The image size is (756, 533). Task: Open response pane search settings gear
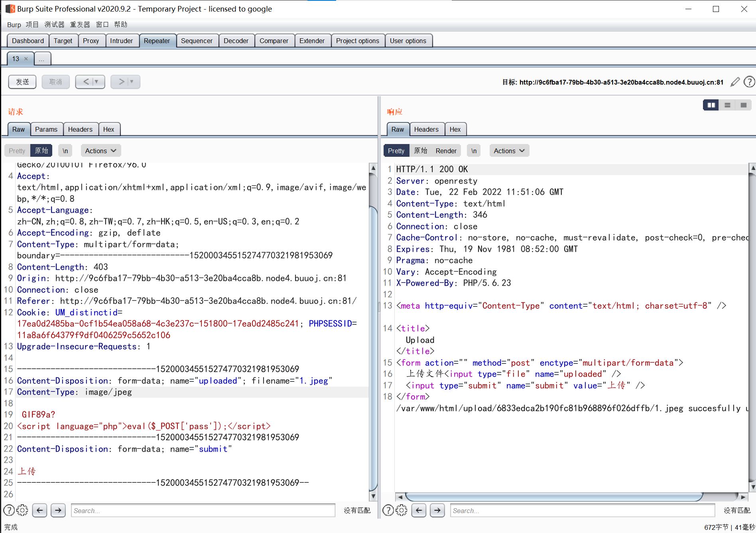[402, 510]
